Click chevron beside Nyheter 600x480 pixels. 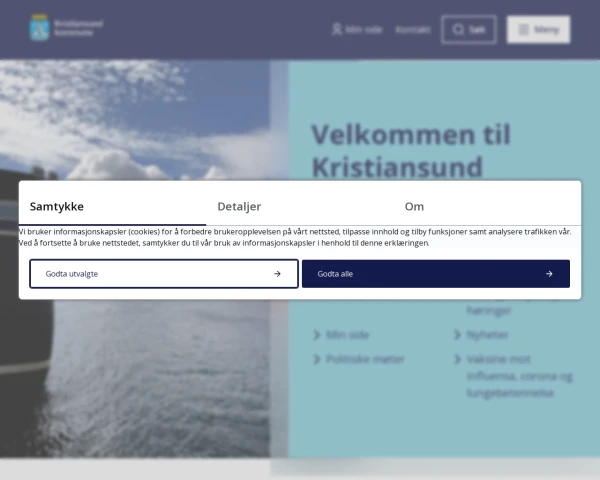pos(457,335)
